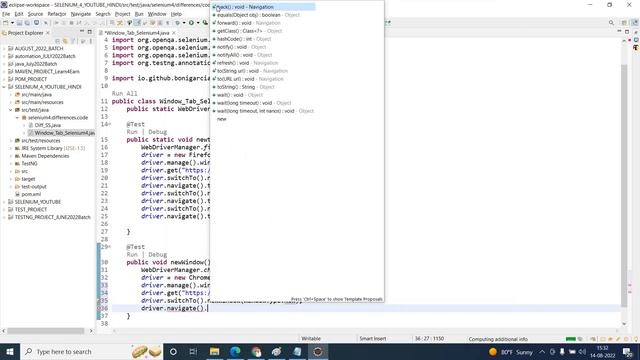Image resolution: width=640 pixels, height=360 pixels.
Task: Click 'Smart Insert' in status bar
Action: click(x=372, y=339)
